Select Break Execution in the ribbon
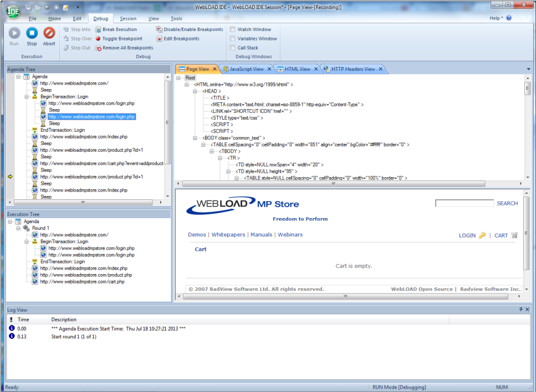The image size is (536, 392). coord(119,29)
